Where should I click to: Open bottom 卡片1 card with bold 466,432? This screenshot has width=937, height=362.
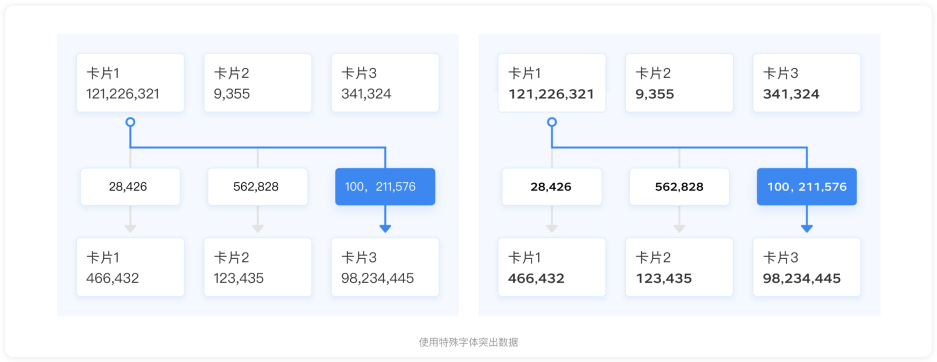pos(552,267)
